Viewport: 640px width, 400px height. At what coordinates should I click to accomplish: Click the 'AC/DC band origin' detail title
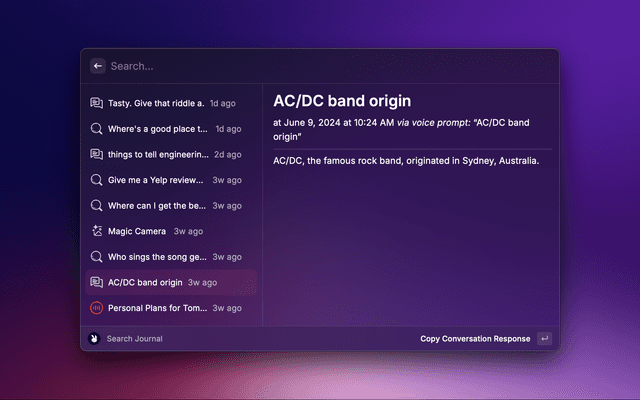click(x=342, y=101)
